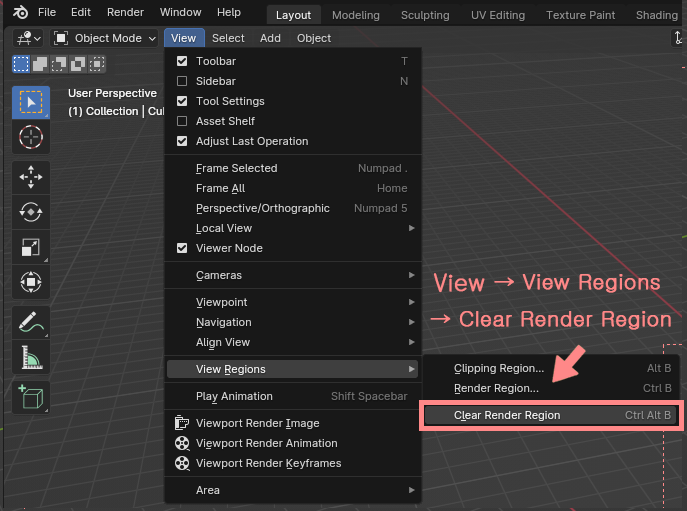The width and height of the screenshot is (687, 511).
Task: Expand the Local View submenu
Action: tap(293, 228)
